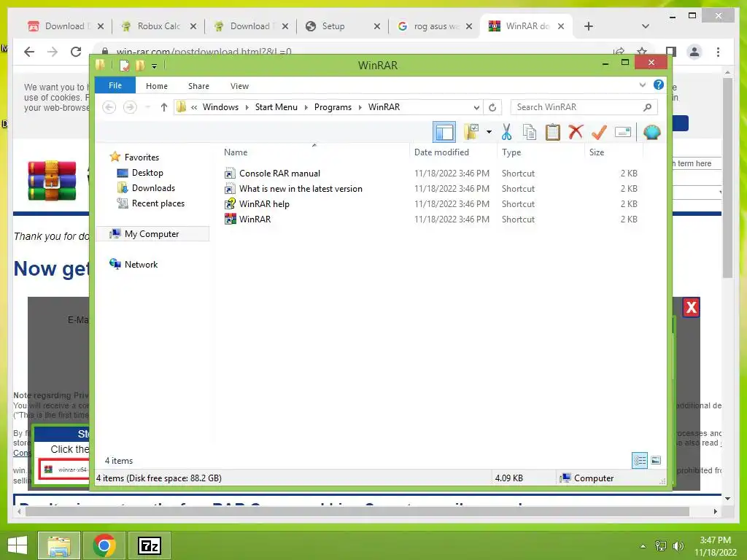Select the WinRAR application shortcut
This screenshot has height=560, width=747.
[255, 219]
